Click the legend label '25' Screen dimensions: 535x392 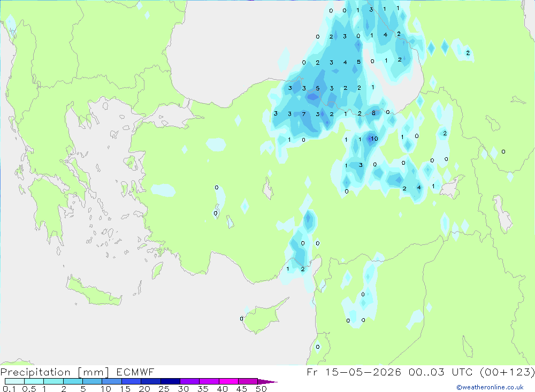(x=164, y=389)
